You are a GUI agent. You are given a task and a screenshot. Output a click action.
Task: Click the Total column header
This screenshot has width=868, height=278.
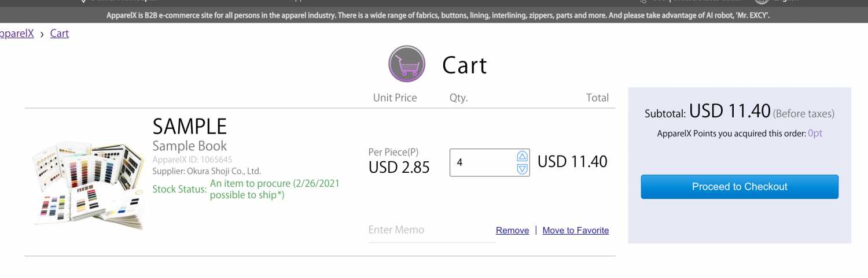coord(597,98)
